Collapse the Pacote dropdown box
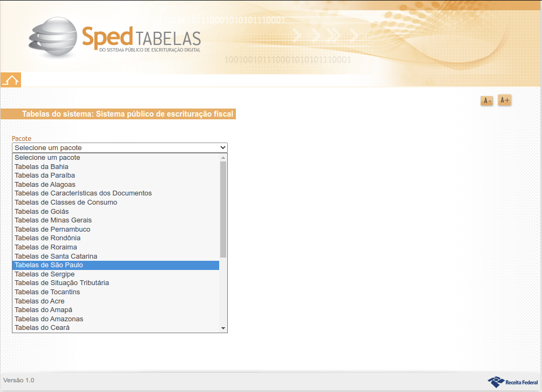 point(120,147)
